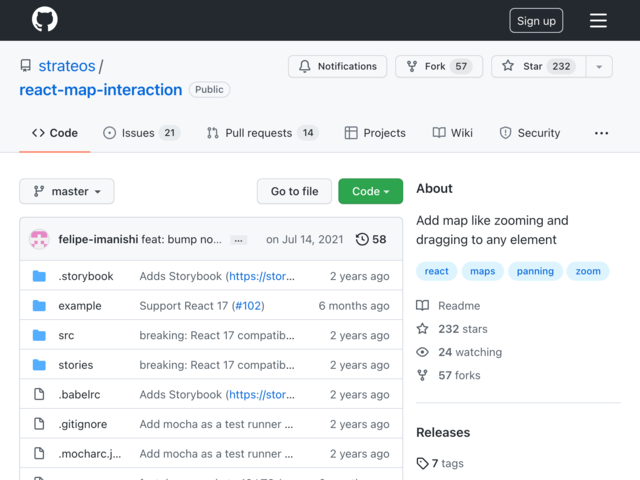
Task: Open the .gitignore file
Action: 82,424
